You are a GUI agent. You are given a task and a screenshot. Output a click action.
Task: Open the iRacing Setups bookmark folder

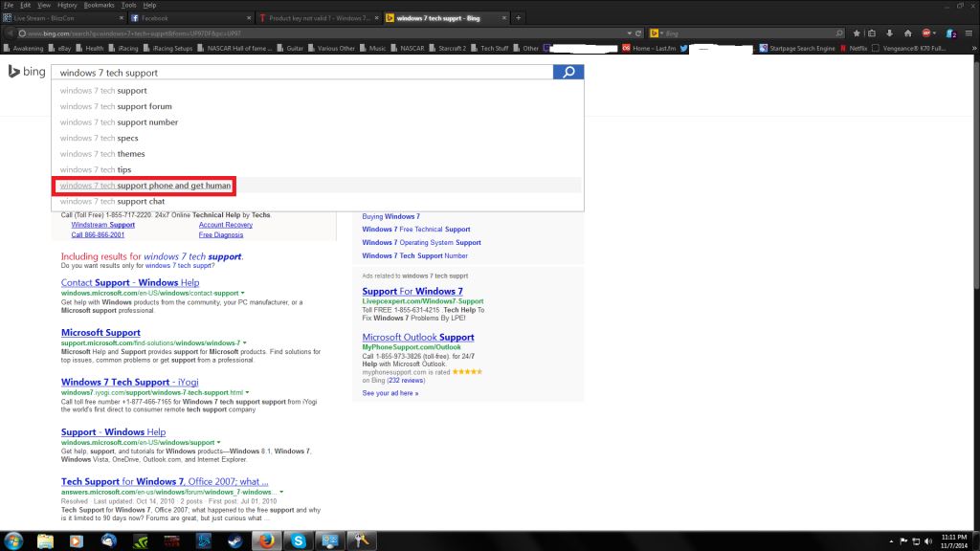168,48
